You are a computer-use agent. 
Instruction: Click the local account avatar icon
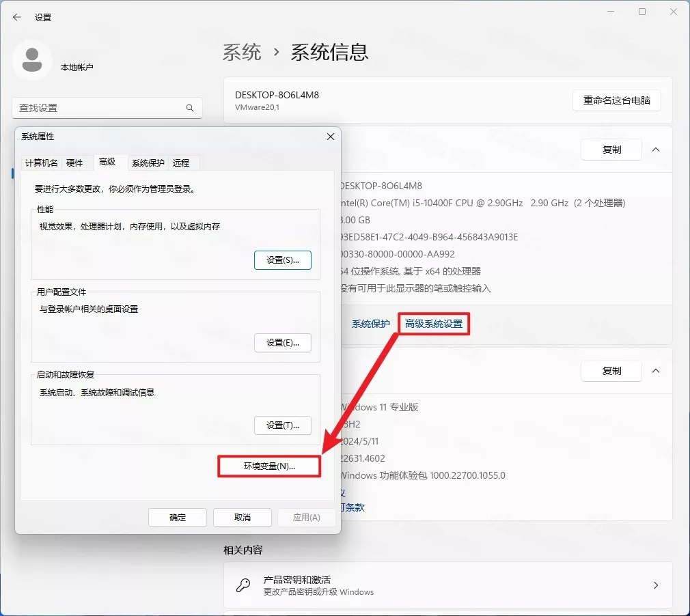[32, 60]
